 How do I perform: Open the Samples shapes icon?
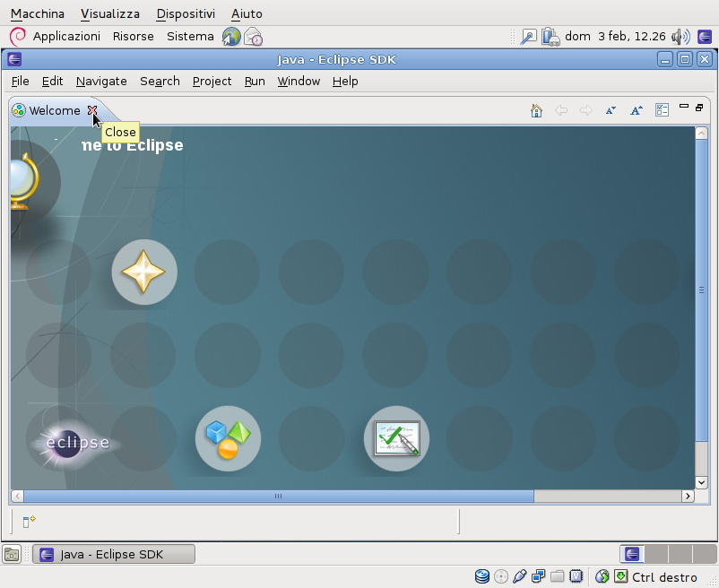(228, 438)
